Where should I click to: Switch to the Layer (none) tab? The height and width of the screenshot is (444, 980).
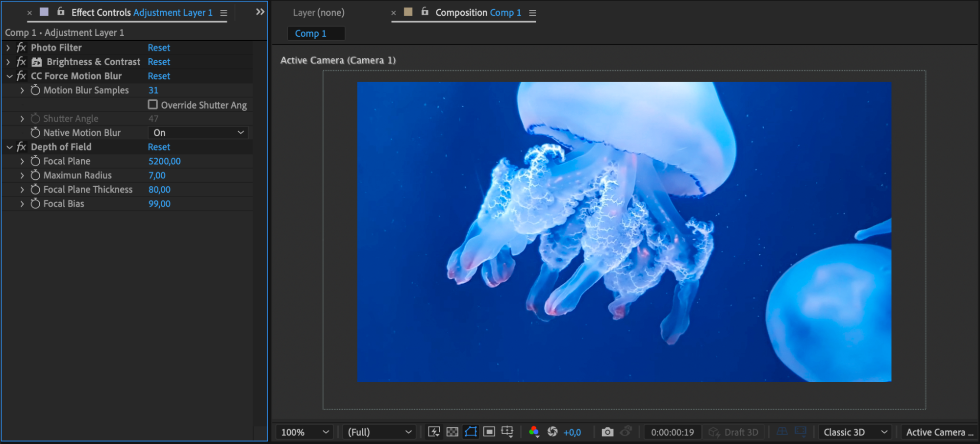click(319, 13)
